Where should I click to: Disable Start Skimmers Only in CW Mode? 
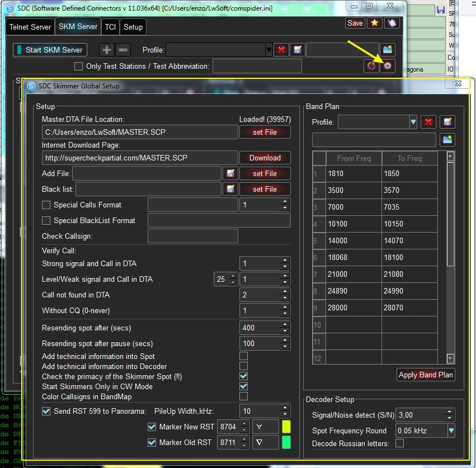pos(243,386)
